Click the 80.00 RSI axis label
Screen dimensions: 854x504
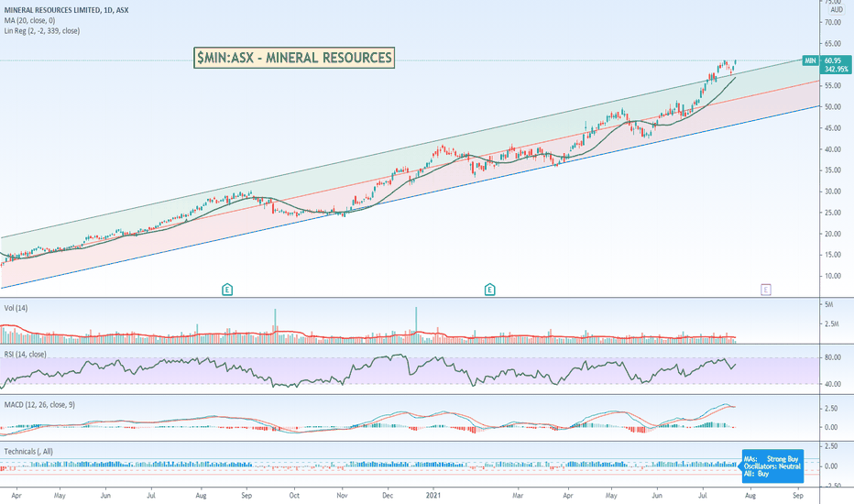click(833, 358)
